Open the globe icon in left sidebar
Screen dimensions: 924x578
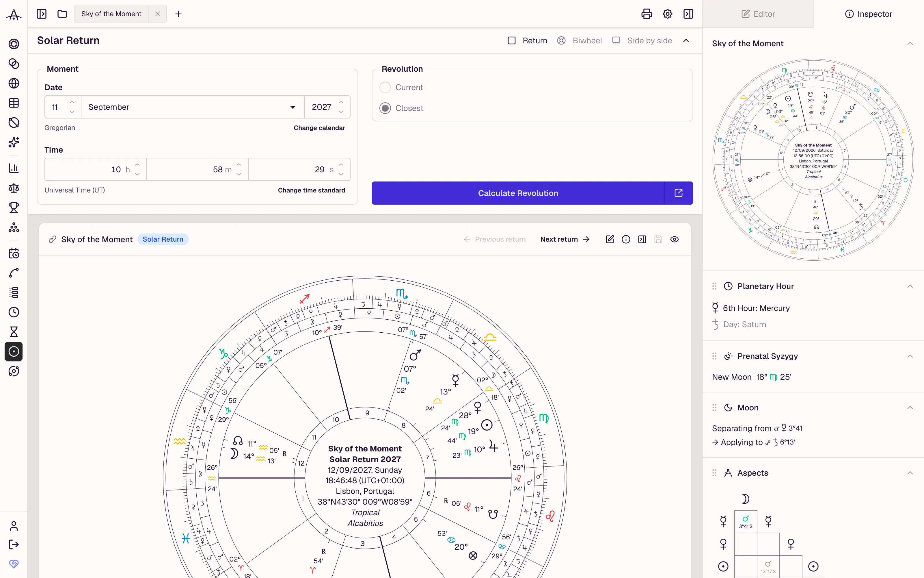(14, 83)
